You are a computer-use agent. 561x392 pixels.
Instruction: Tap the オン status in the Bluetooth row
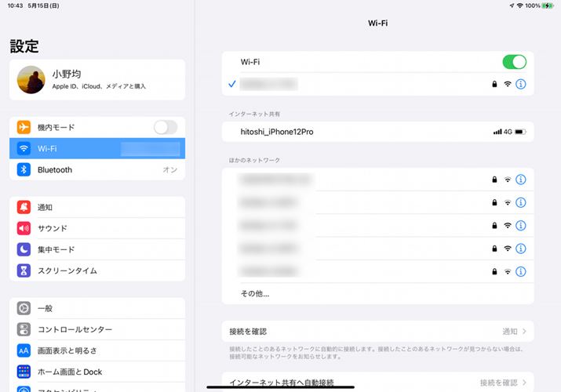(170, 169)
